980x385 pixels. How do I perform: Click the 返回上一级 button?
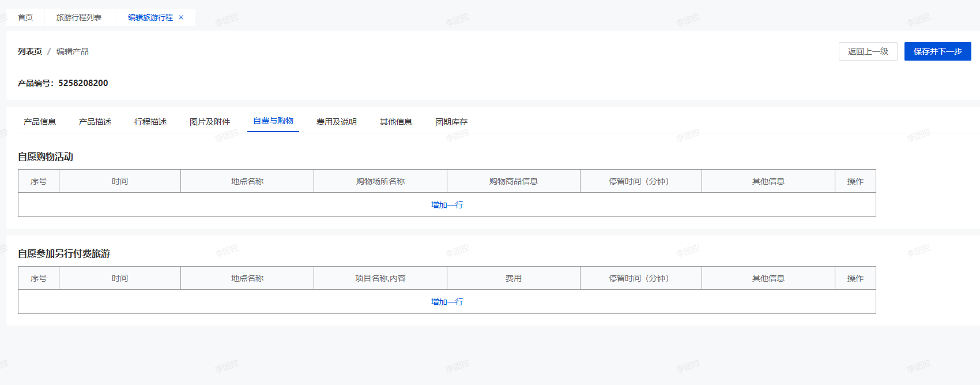(x=868, y=51)
